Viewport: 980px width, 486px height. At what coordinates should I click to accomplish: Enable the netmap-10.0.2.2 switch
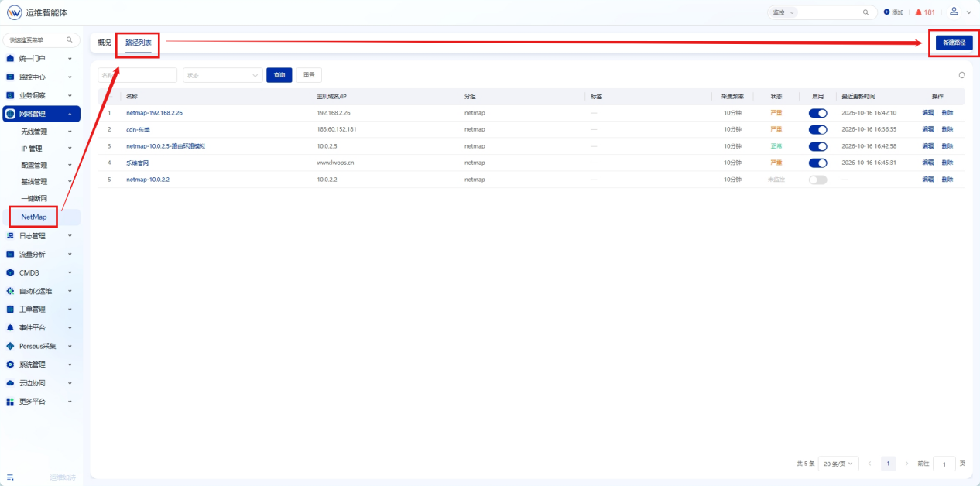(x=817, y=180)
